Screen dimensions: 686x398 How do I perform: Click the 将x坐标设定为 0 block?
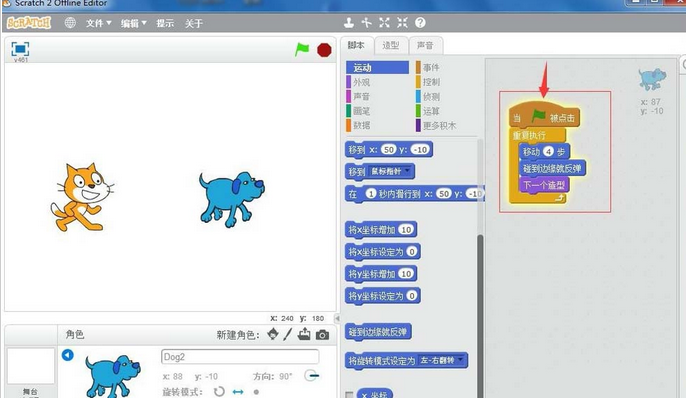[383, 251]
